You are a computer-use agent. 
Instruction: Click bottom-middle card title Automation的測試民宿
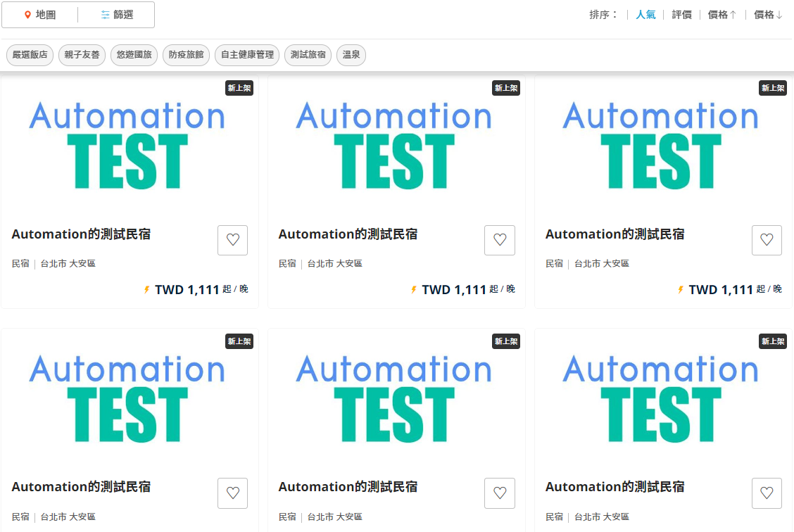348,487
